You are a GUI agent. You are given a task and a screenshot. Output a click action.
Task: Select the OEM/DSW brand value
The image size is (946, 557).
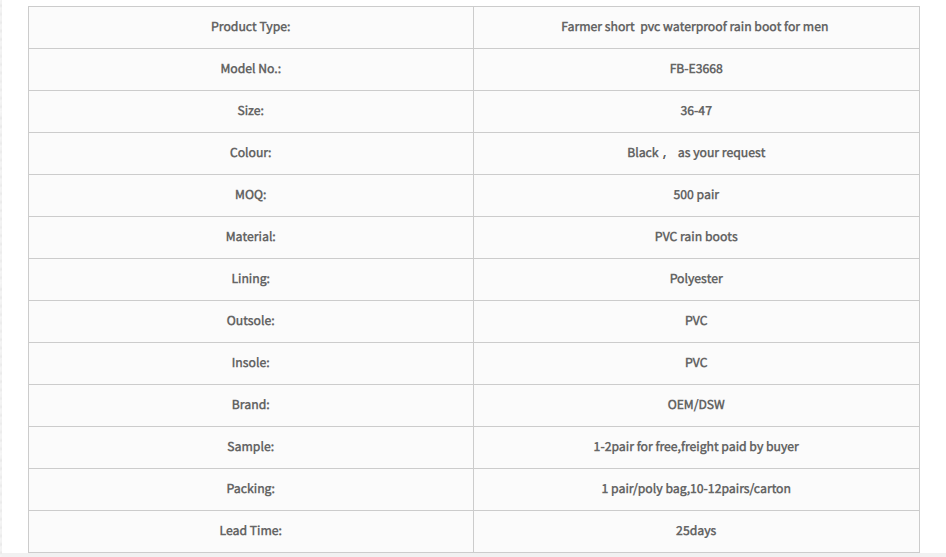click(x=696, y=404)
